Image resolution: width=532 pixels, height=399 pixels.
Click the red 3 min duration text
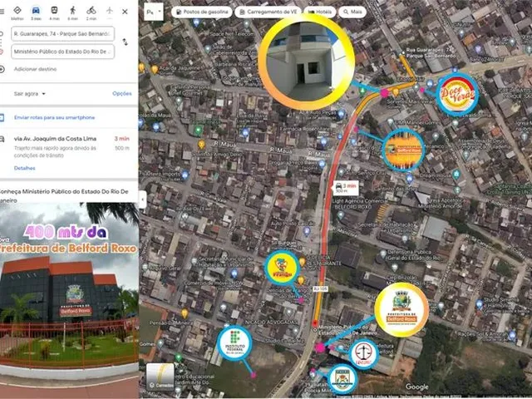(x=122, y=139)
